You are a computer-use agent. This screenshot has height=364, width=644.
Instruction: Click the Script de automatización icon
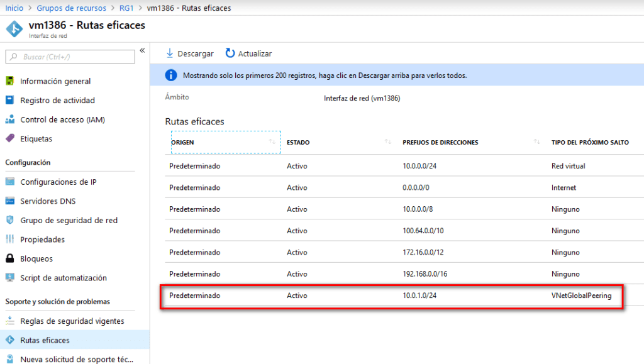pos(10,277)
